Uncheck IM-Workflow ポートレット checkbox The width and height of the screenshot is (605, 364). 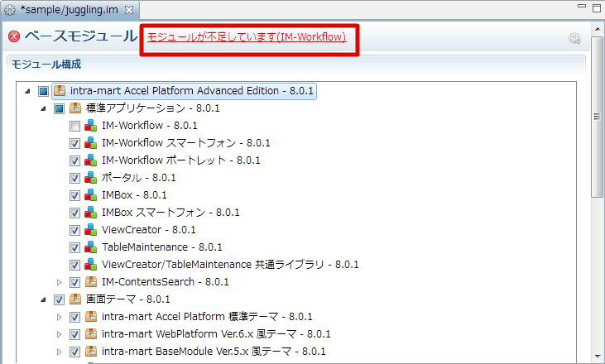[74, 160]
